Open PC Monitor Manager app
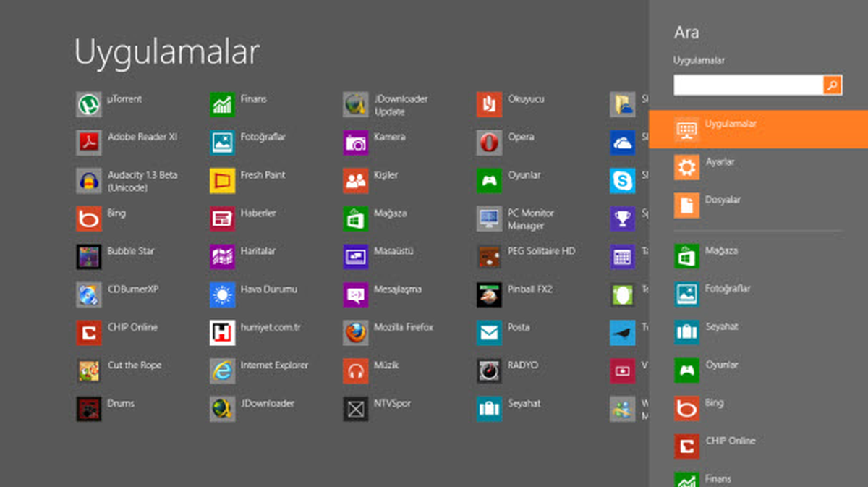Screen dimensions: 868x487 click(x=490, y=219)
